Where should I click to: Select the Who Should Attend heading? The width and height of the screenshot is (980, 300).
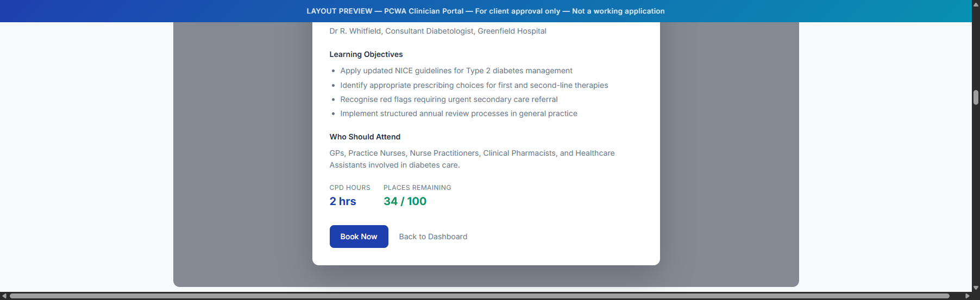[x=365, y=137]
